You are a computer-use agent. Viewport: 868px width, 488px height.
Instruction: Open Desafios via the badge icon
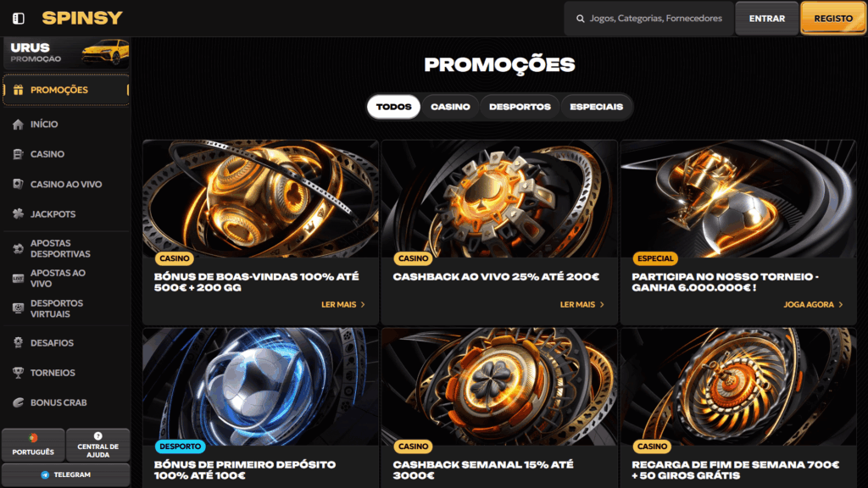pyautogui.click(x=19, y=343)
